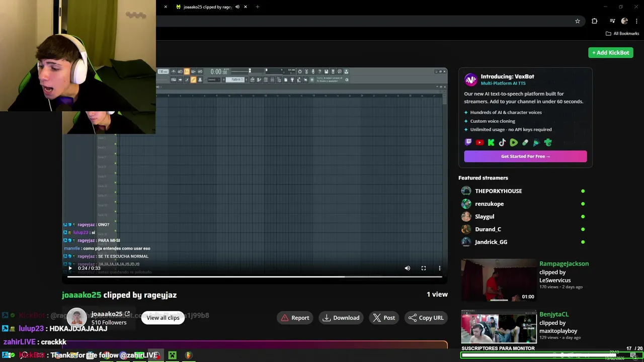Open a new browser tab

click(x=257, y=7)
